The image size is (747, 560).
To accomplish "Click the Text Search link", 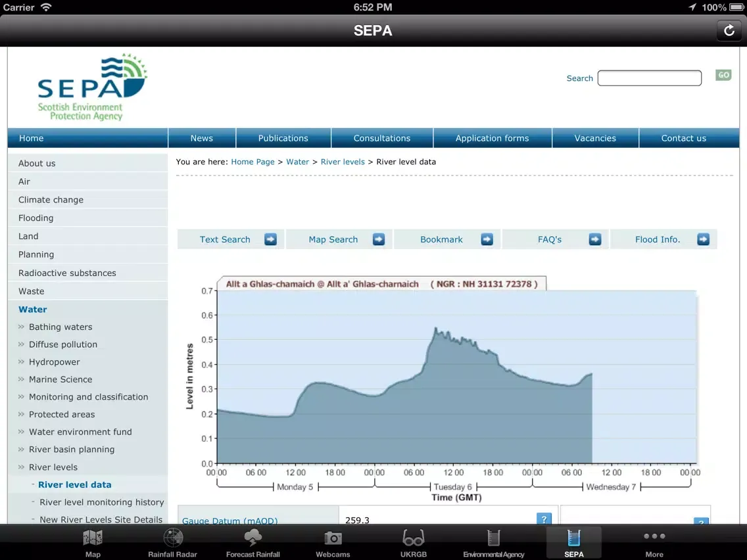I will 225,239.
